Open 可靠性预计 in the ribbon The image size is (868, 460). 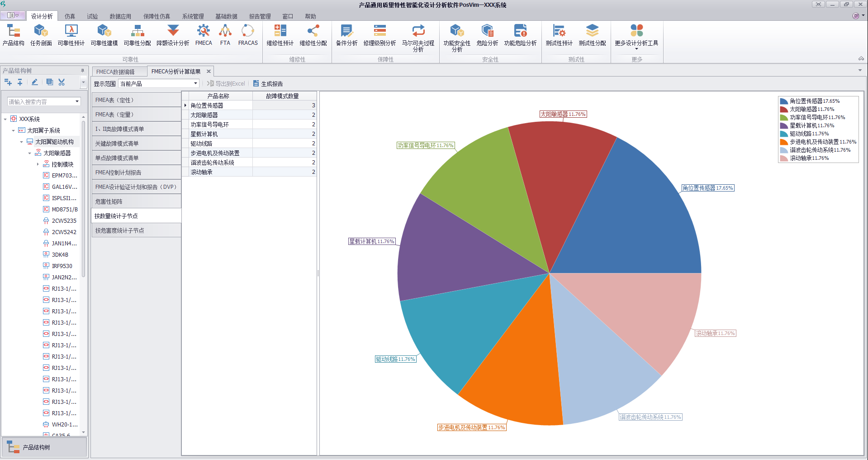(x=71, y=35)
